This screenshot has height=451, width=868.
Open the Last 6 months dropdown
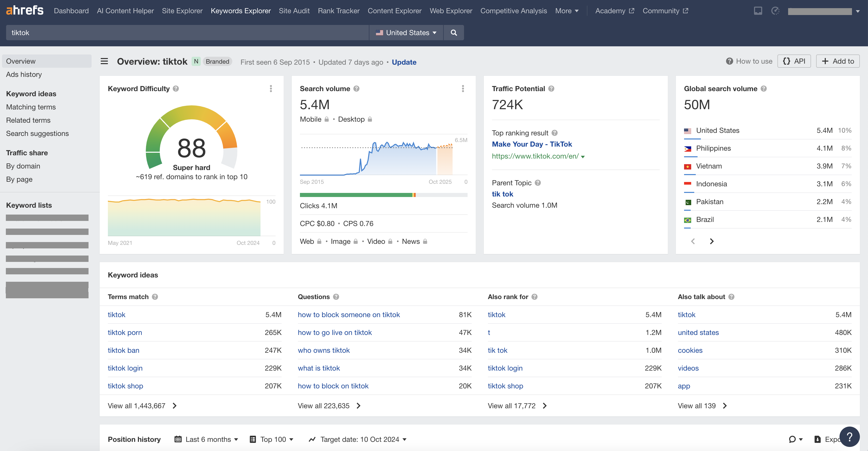click(x=206, y=439)
